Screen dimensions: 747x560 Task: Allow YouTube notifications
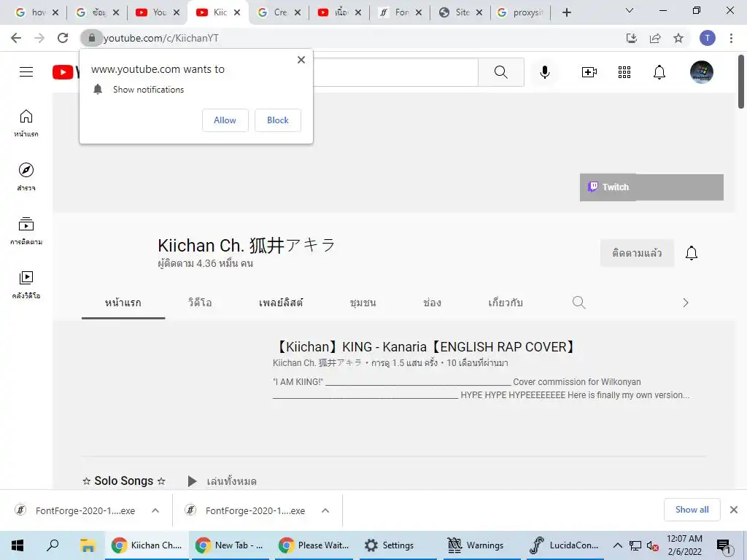point(225,120)
